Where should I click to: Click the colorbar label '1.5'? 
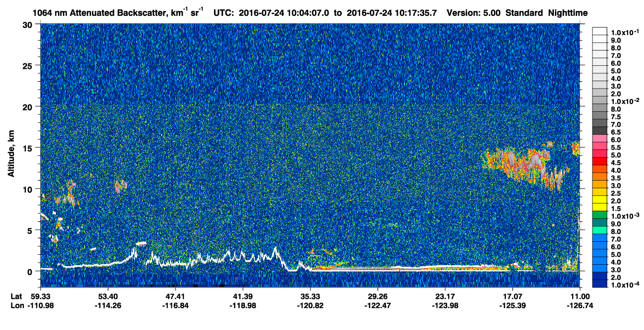pyautogui.click(x=616, y=209)
